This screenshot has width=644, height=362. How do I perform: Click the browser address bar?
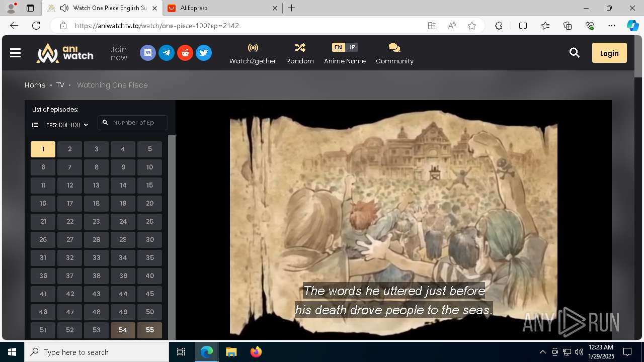pos(247,26)
